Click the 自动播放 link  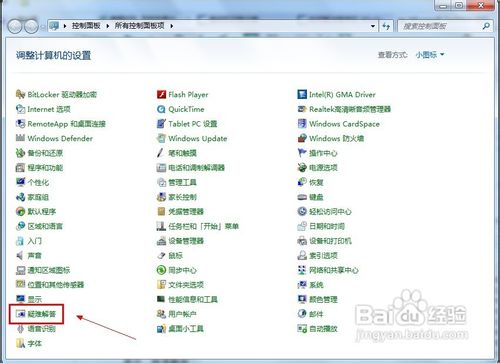[x=323, y=329]
